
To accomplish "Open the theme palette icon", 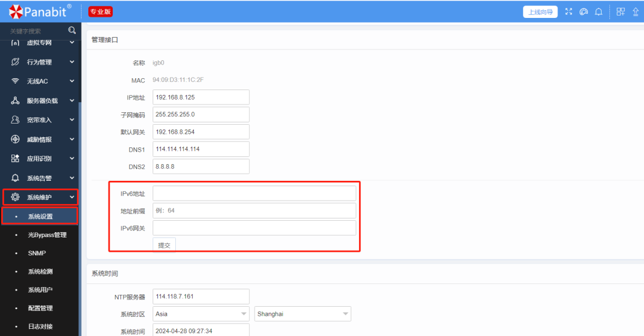I will coord(584,11).
